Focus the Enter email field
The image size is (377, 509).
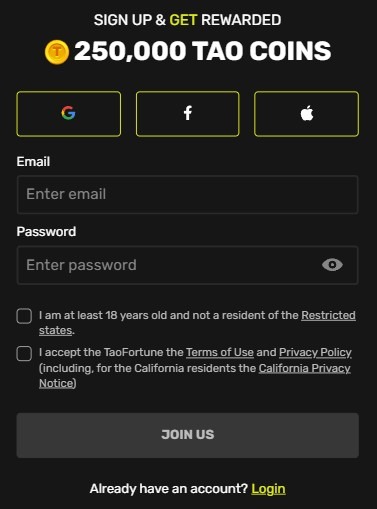pyautogui.click(x=188, y=195)
